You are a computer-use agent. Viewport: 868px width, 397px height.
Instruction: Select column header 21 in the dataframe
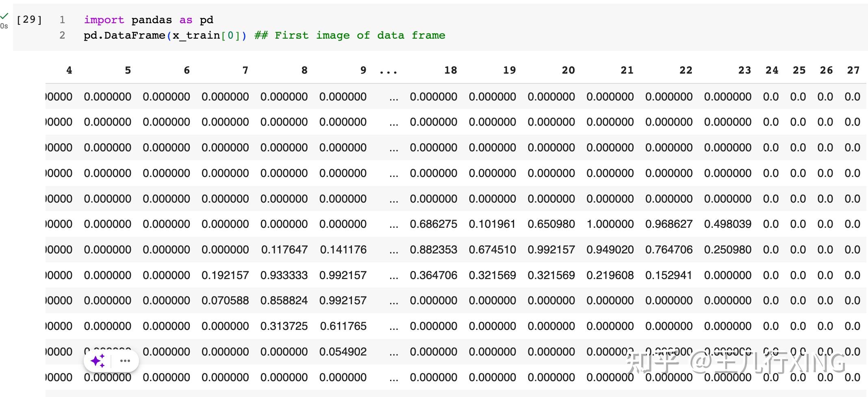coord(627,70)
